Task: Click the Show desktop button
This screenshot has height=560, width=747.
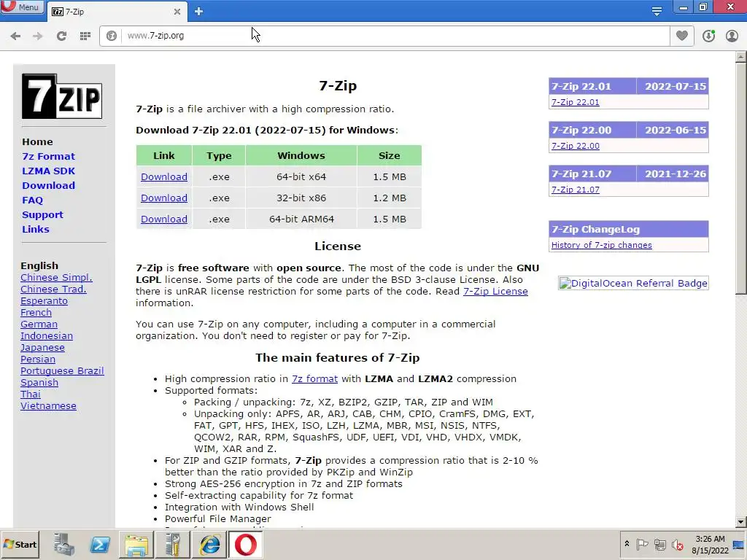Action: (739, 545)
